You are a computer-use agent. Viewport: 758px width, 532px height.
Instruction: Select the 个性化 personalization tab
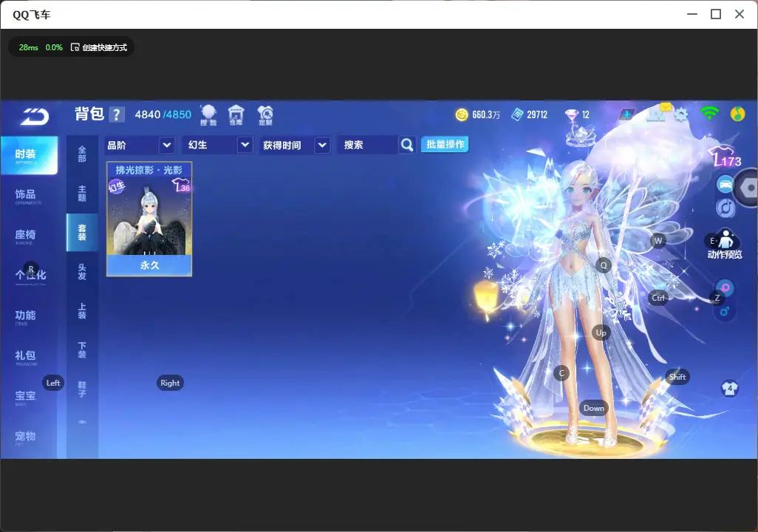29,276
